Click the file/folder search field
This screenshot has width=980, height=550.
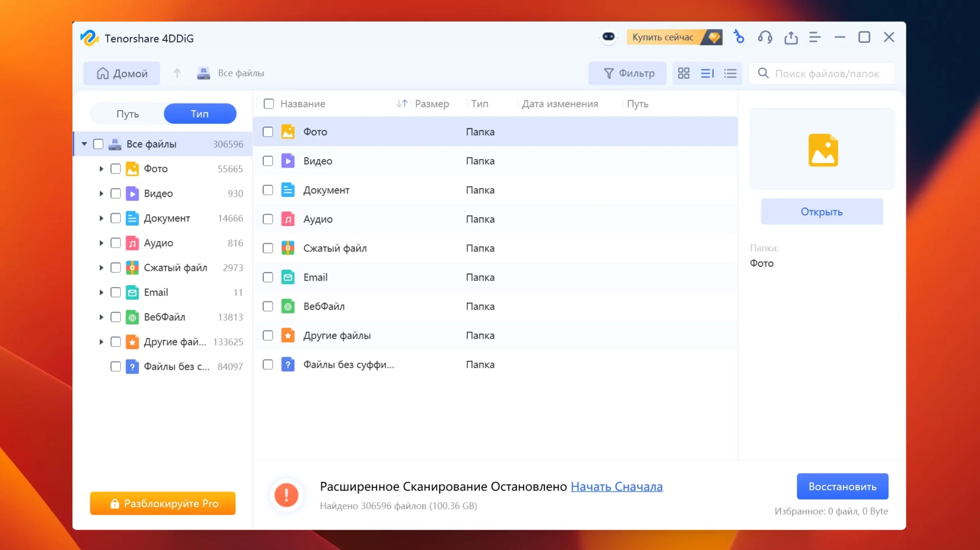(x=827, y=73)
